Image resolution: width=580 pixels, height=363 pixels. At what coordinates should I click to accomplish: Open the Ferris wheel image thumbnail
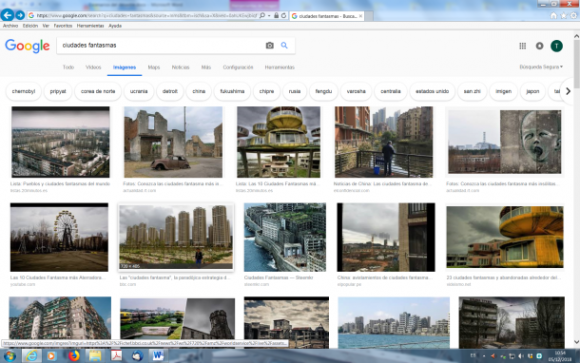pyautogui.click(x=59, y=237)
